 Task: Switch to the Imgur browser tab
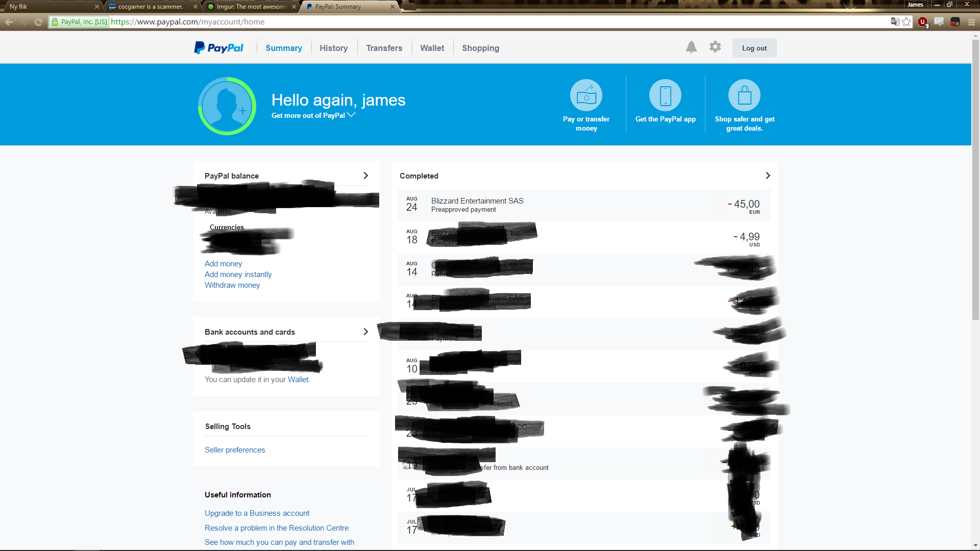click(x=251, y=7)
